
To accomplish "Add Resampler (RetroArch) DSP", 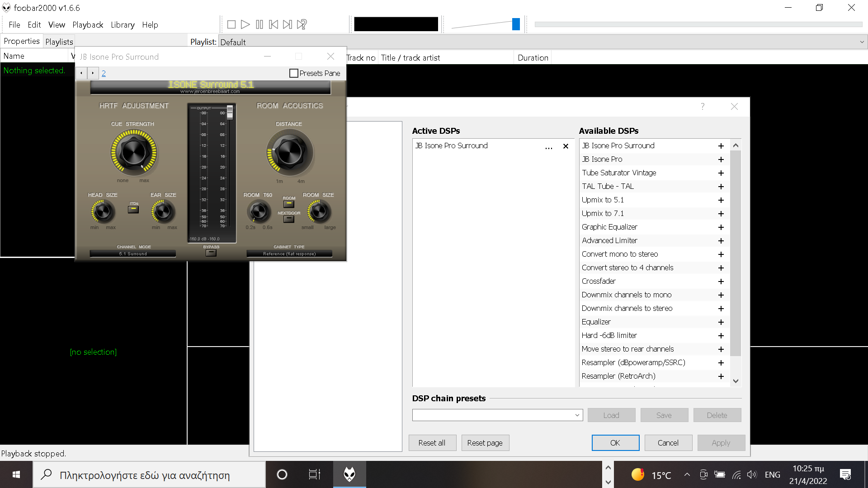I will coord(721,376).
